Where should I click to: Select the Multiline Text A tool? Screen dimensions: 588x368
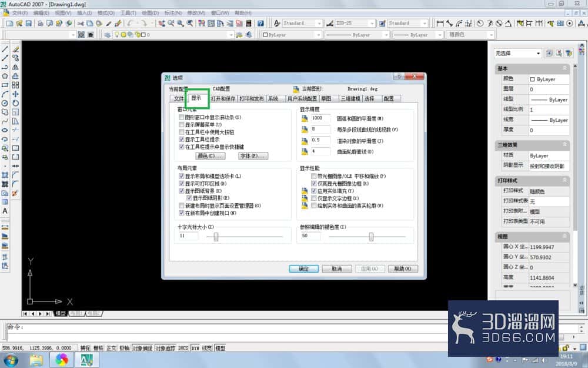tap(5, 211)
